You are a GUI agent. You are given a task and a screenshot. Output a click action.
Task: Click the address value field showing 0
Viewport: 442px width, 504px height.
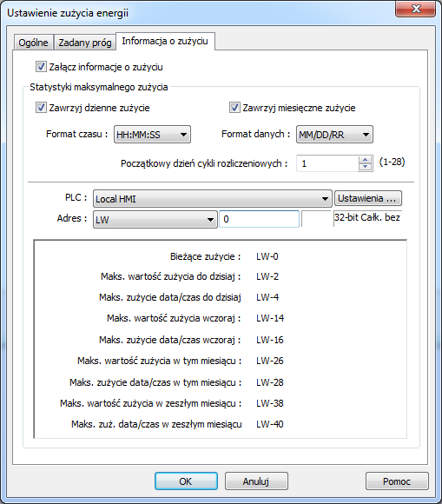(x=260, y=219)
